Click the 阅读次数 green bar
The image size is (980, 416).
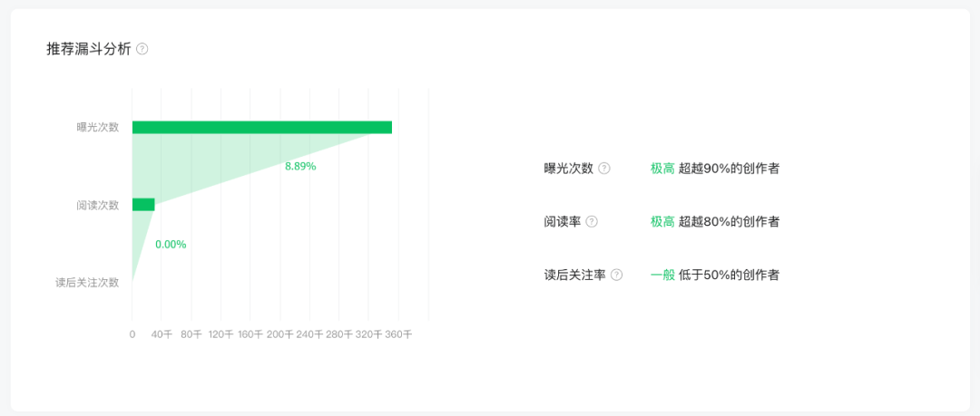[143, 204]
